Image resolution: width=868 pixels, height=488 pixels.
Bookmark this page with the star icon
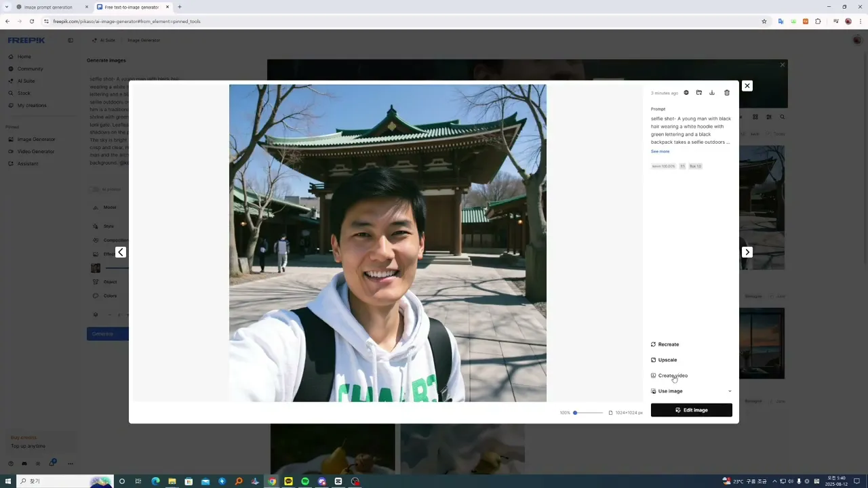[x=764, y=21]
